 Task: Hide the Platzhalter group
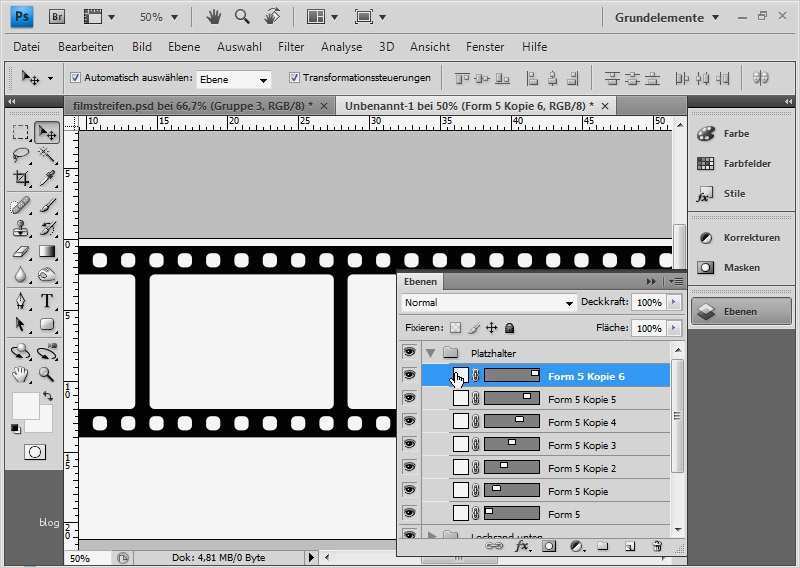tap(409, 352)
